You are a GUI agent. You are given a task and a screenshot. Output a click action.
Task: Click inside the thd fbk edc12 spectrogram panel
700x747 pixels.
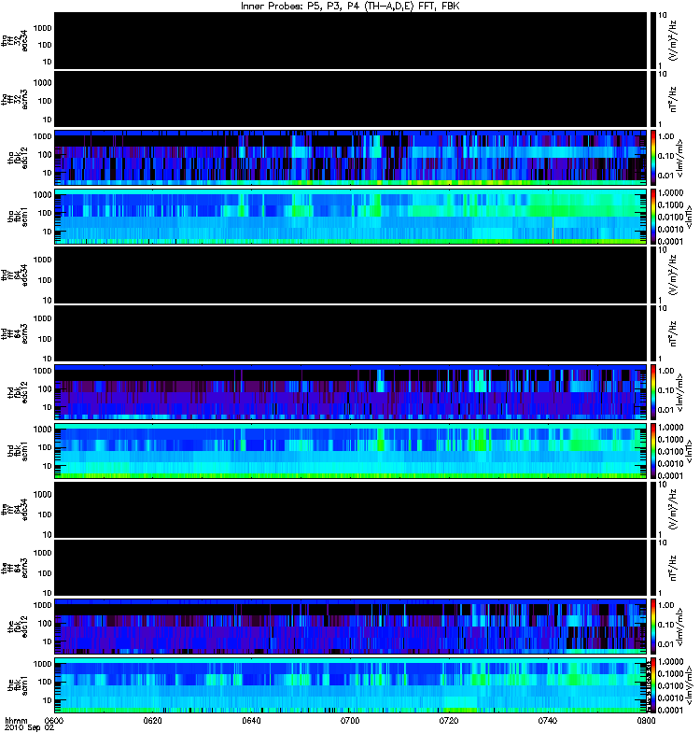[350, 391]
